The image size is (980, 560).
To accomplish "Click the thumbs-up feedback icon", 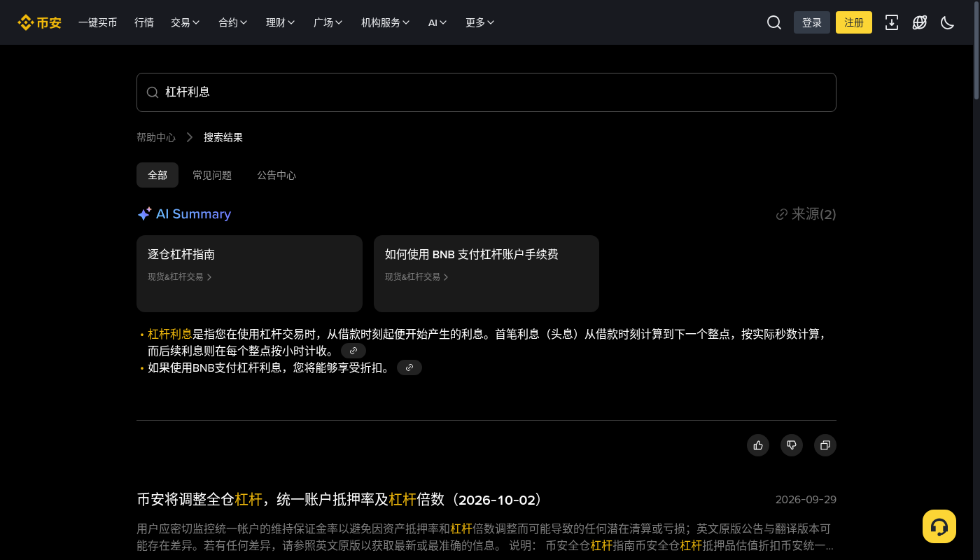I will [758, 445].
